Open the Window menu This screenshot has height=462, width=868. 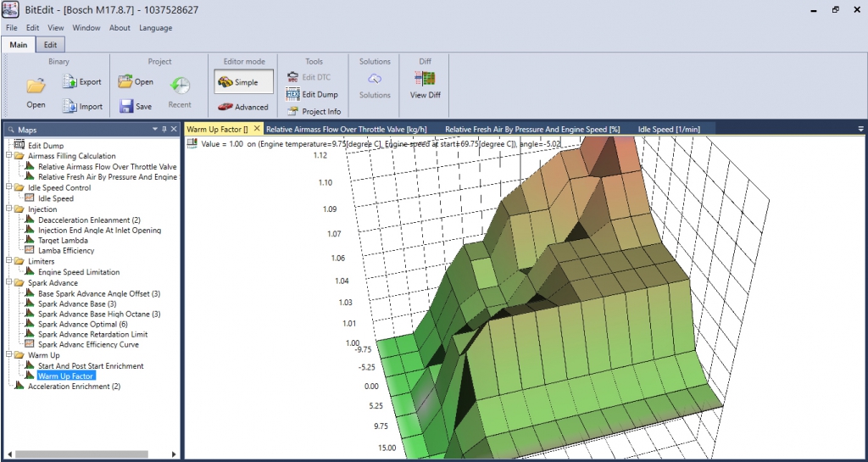(86, 28)
